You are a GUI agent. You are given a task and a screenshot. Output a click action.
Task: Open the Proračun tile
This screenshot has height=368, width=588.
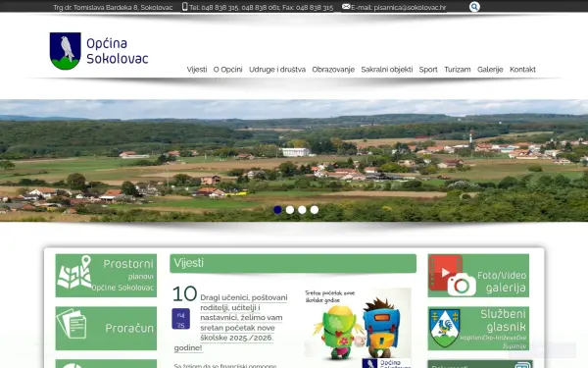click(106, 329)
